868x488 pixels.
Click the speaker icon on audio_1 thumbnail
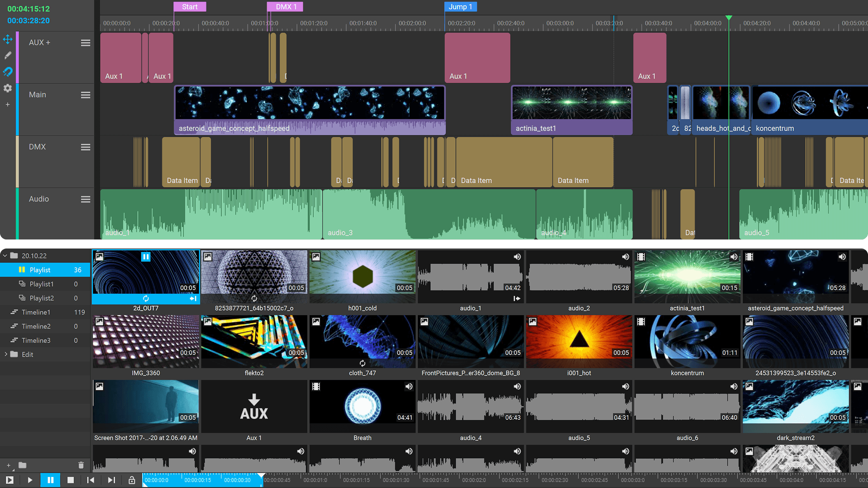pyautogui.click(x=517, y=256)
